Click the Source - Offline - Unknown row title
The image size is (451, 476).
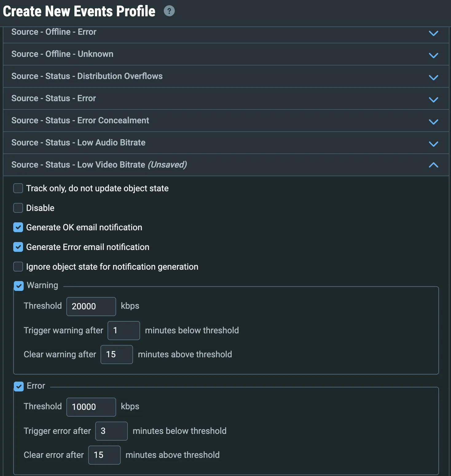click(x=62, y=54)
